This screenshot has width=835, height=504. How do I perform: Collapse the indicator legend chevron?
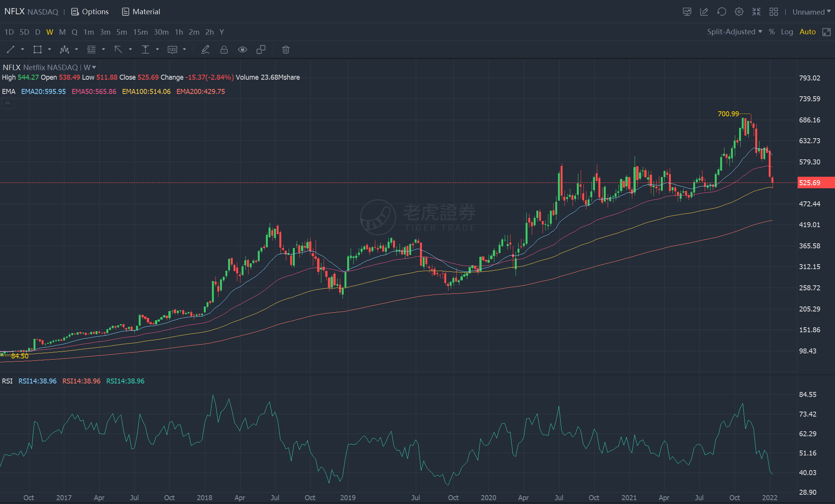(x=8, y=103)
